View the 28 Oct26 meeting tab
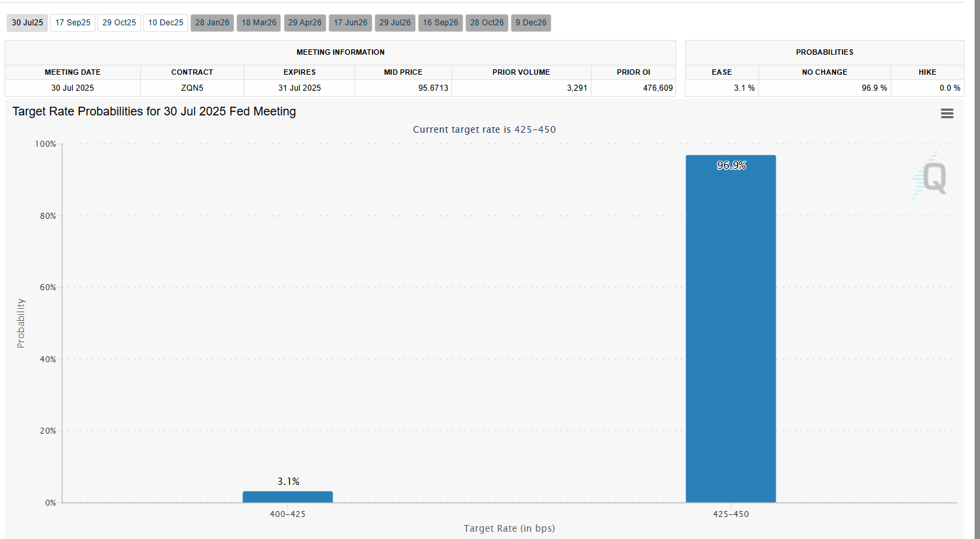The image size is (980, 539). [487, 23]
